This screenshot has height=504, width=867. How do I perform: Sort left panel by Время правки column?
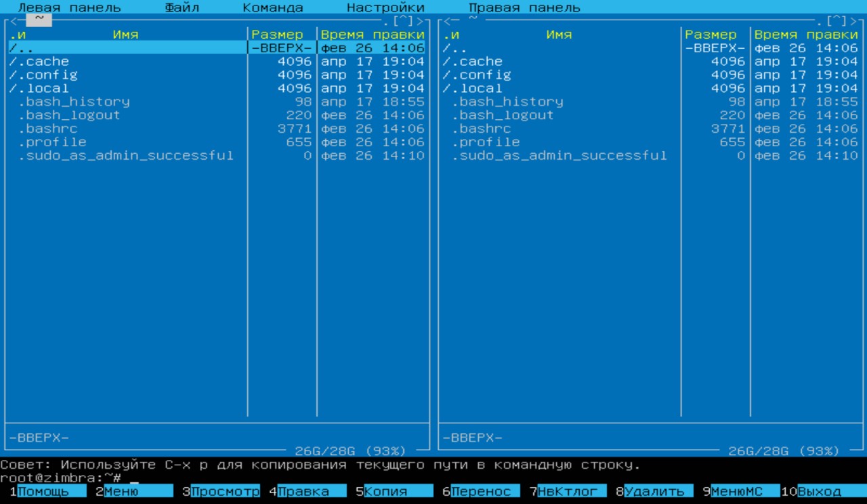pos(373,35)
